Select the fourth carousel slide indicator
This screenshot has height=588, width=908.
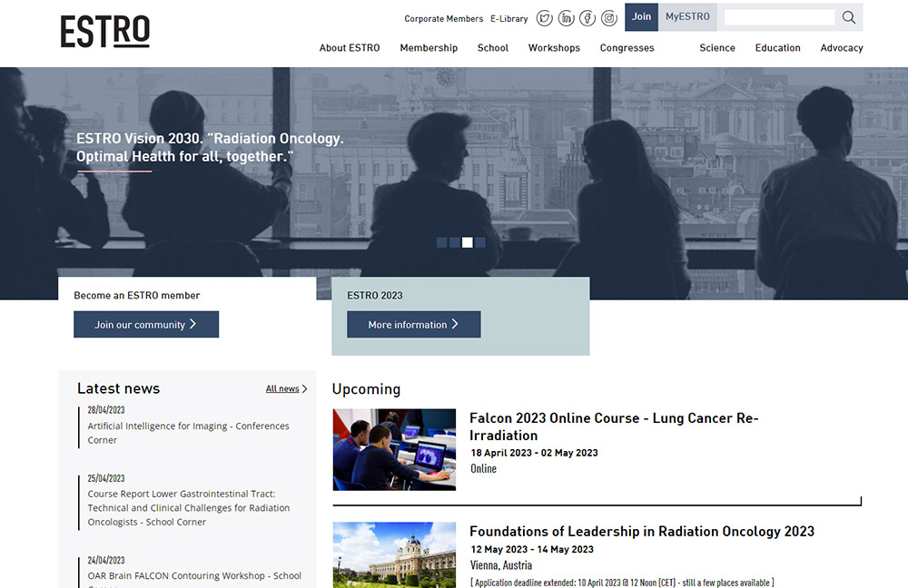(480, 242)
